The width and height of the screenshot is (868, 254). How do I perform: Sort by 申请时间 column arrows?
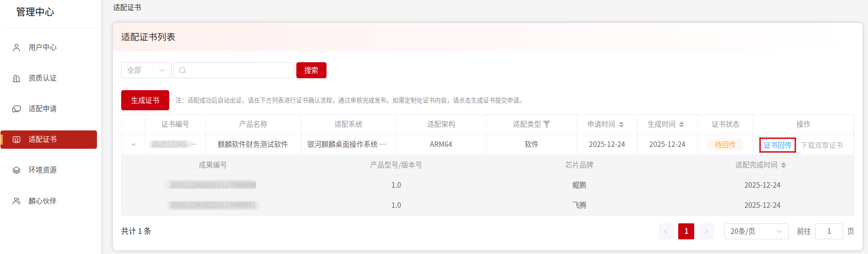pos(621,124)
